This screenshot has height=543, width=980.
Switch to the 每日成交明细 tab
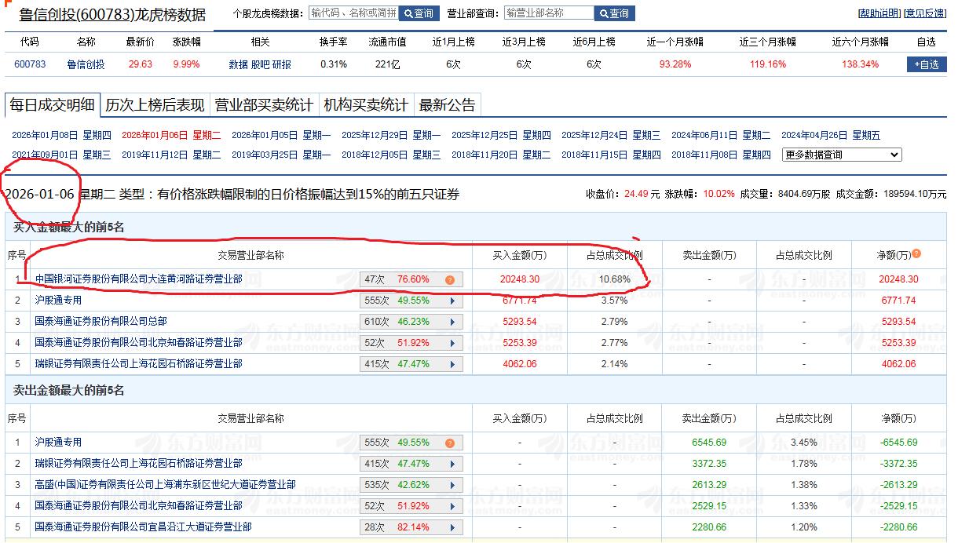click(53, 104)
